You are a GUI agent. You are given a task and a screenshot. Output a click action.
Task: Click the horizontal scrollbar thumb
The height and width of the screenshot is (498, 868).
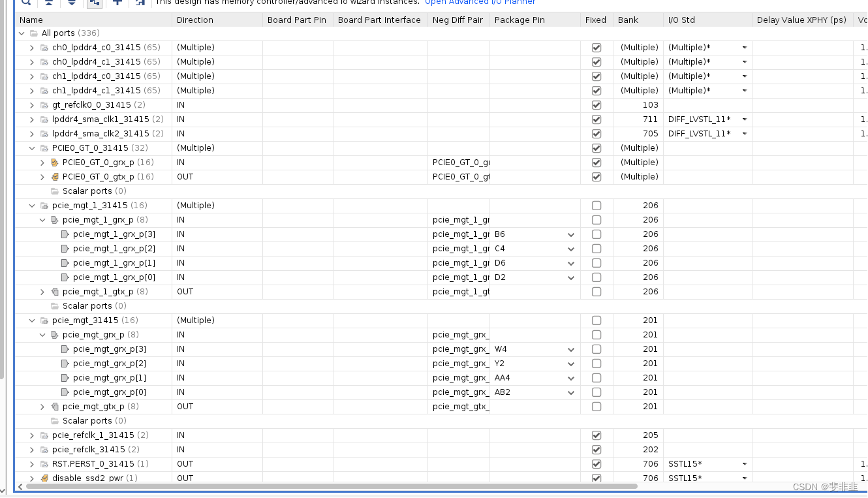[x=332, y=486]
